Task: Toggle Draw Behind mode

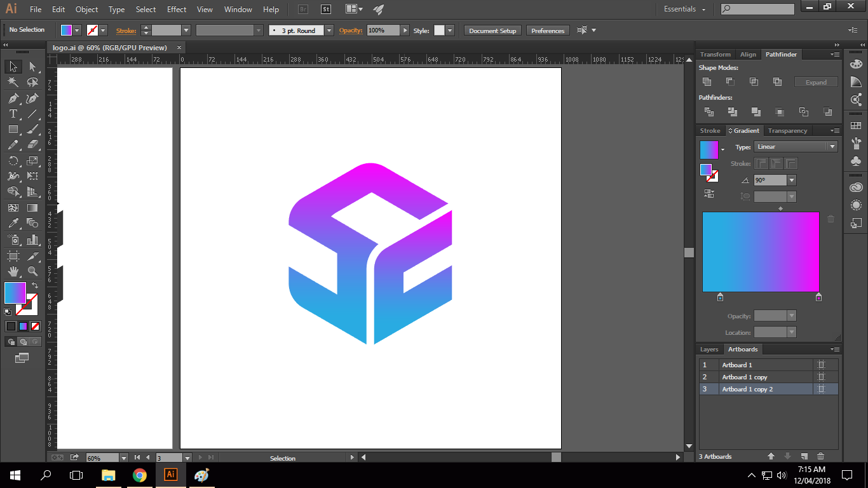Action: tap(23, 342)
